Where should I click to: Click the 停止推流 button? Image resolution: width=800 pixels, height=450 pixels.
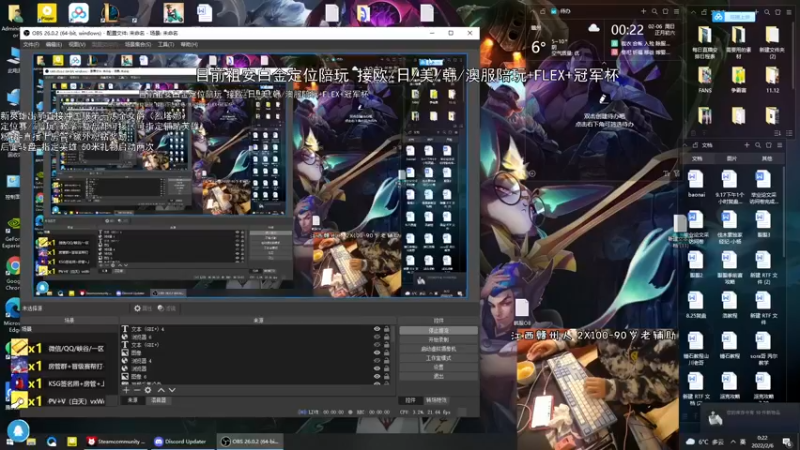pyautogui.click(x=438, y=331)
